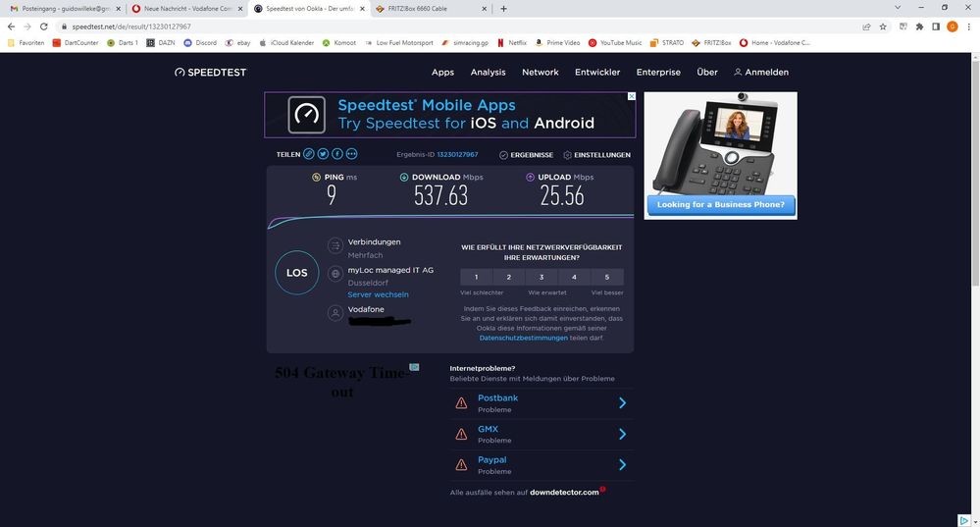Click Looking for a Business Phone ad button
Image resolution: width=980 pixels, height=527 pixels.
[x=721, y=204]
